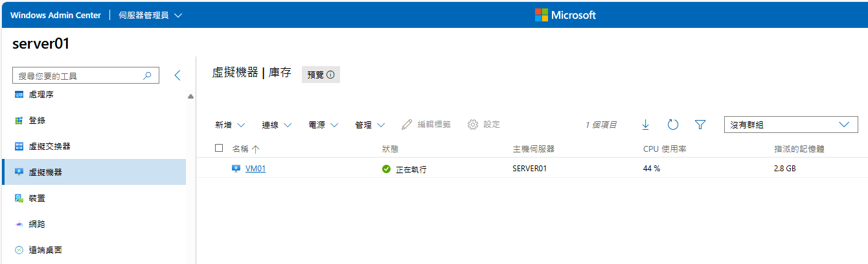Sort by 指派的記憶體 column header
The height and width of the screenshot is (264, 868).
pyautogui.click(x=799, y=149)
